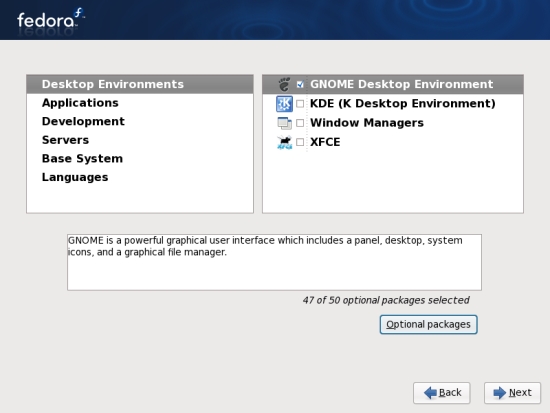Click the XFCE mouse icon
Viewport: 550px width, 413px height.
pyautogui.click(x=284, y=142)
